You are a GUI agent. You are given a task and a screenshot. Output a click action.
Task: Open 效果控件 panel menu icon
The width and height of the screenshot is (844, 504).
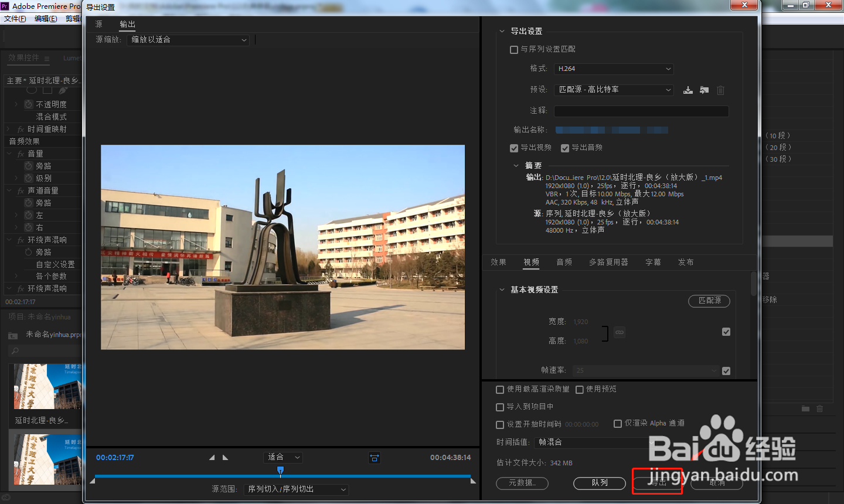click(x=47, y=59)
